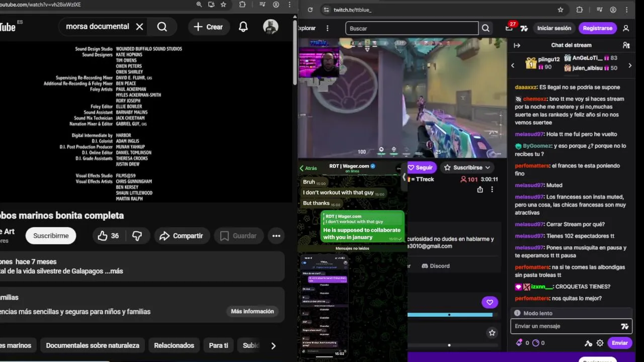Viewport: 644px width, 362px height.
Task: Click the Enviar chat button
Action: tap(619, 343)
